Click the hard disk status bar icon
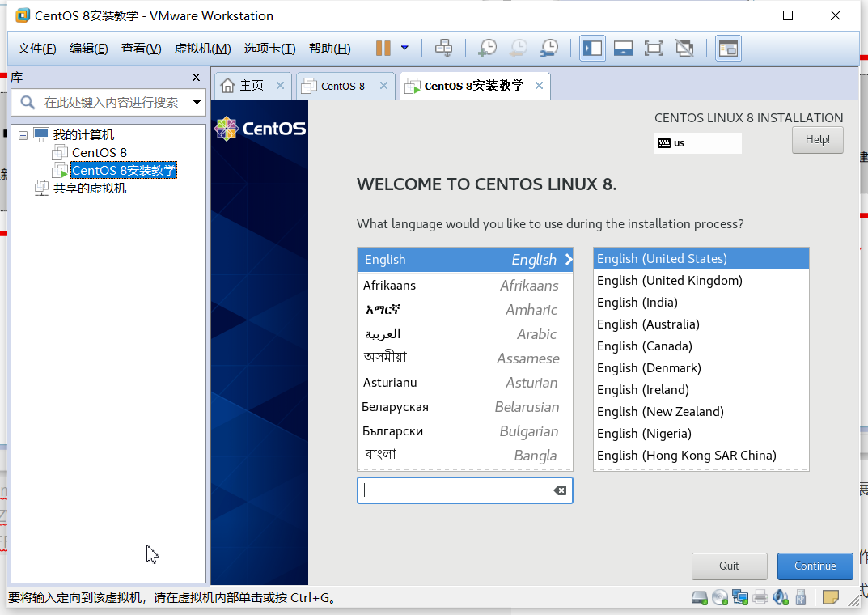The height and width of the screenshot is (615, 868). [x=700, y=598]
